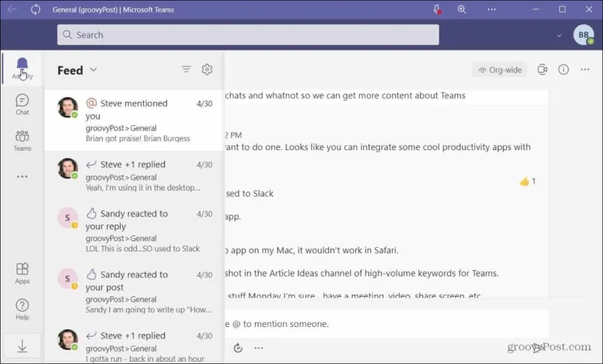Image resolution: width=603 pixels, height=364 pixels.
Task: Click the back arrow in title bar
Action: 12,9
